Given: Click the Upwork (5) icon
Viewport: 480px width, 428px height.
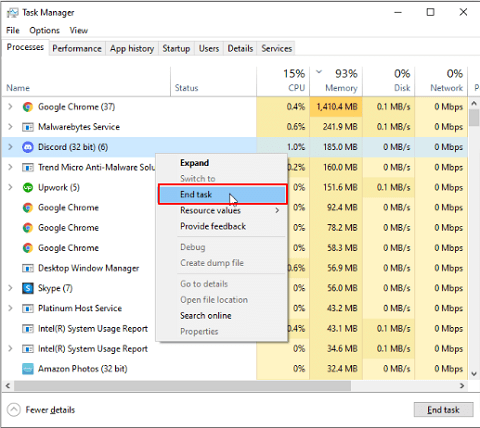Looking at the screenshot, I should [x=28, y=187].
